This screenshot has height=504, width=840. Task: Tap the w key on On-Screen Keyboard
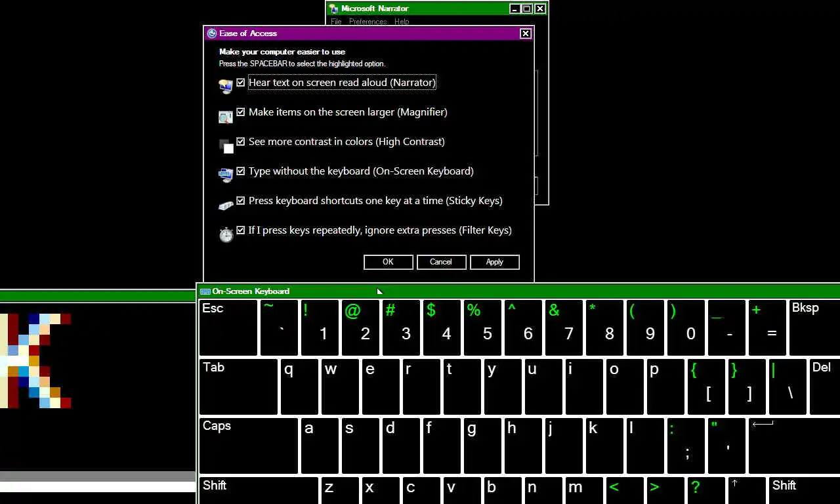click(340, 387)
